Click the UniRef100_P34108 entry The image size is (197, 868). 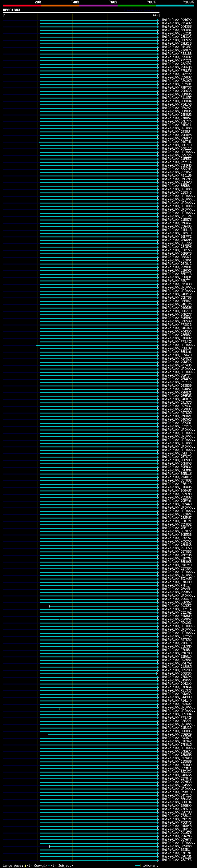[x=176, y=104]
